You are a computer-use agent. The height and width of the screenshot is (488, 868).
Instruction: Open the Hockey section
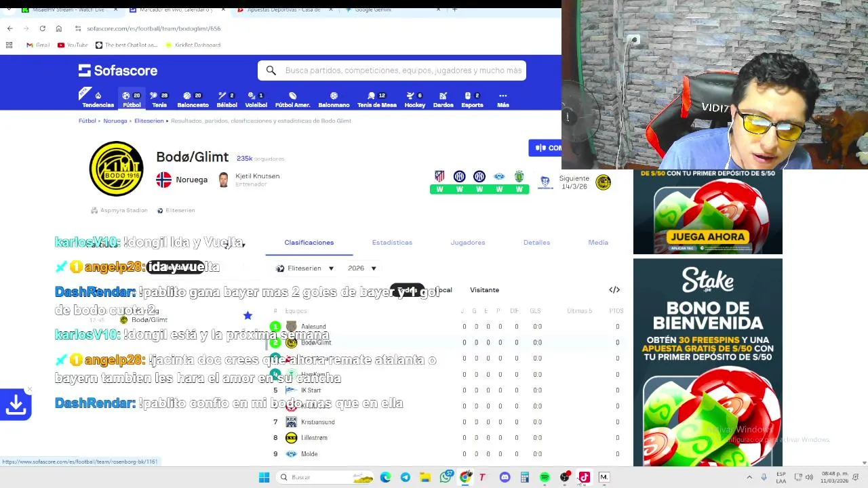click(x=414, y=100)
